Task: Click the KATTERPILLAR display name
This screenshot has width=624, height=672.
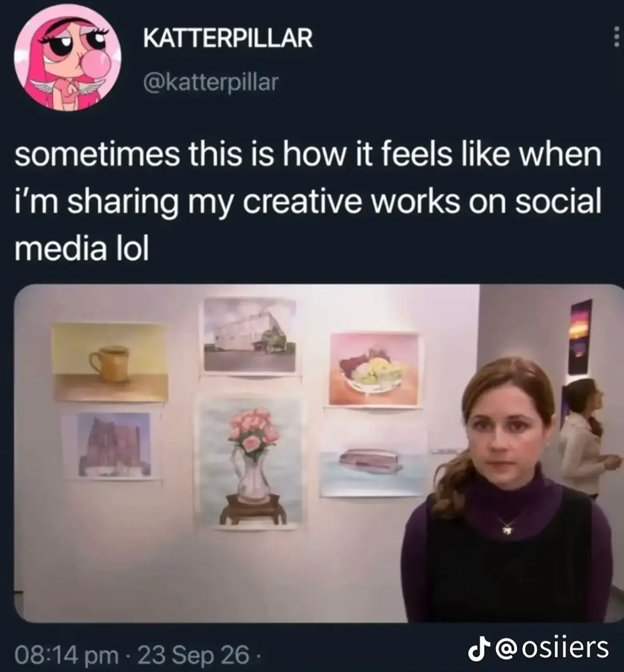Action: (x=228, y=38)
